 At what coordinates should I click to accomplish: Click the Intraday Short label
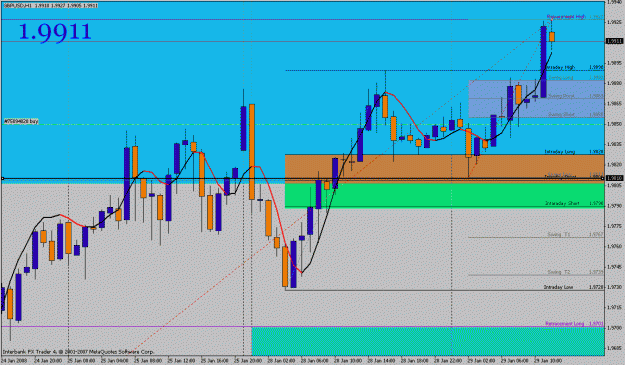coord(562,203)
